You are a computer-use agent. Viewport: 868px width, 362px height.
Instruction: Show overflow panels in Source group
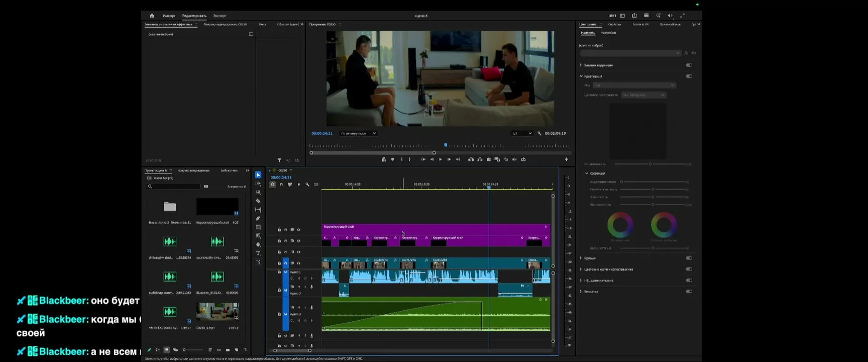(x=302, y=24)
